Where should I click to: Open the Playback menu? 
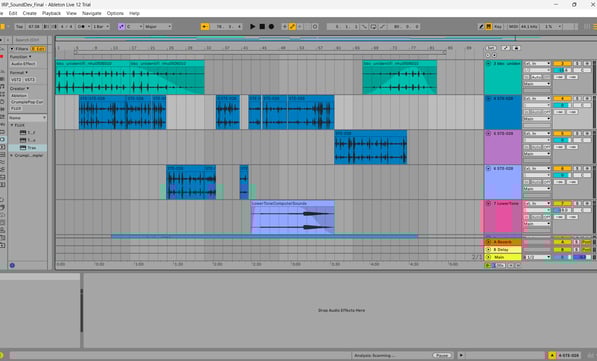click(51, 13)
